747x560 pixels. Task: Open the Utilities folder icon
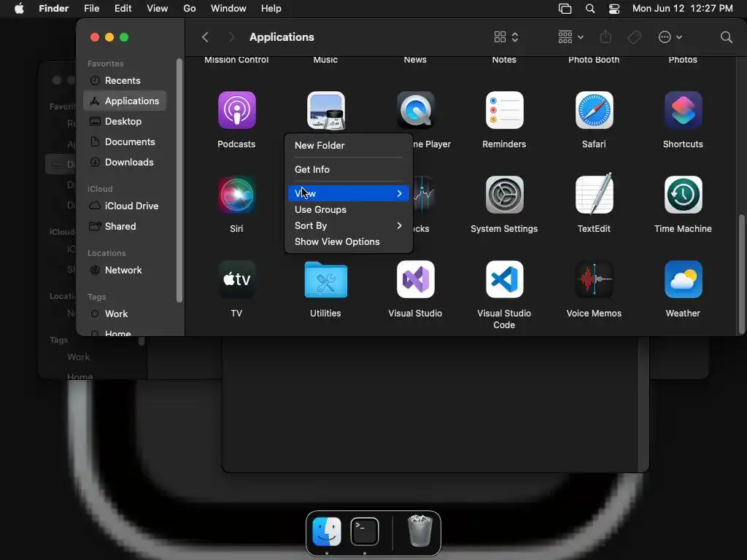tap(326, 279)
